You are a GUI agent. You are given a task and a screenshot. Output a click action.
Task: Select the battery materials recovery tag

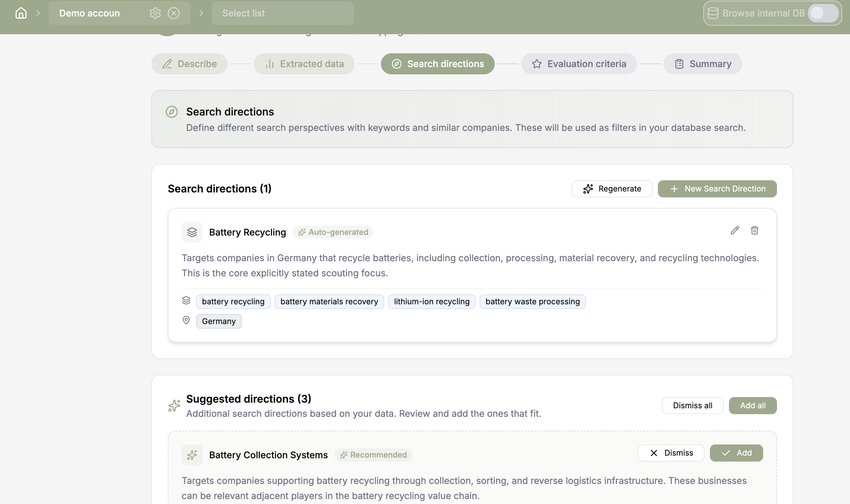coord(329,302)
